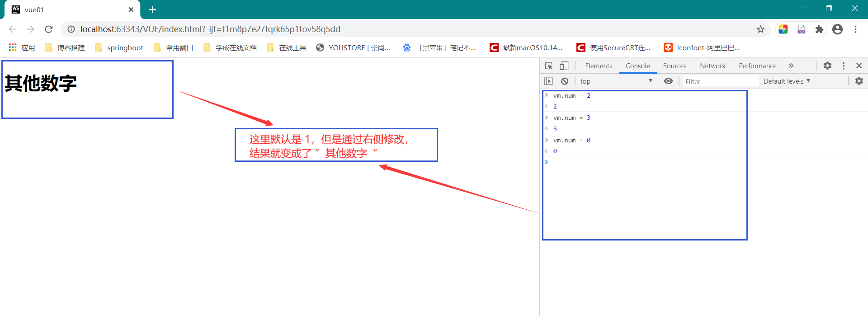Toggle the device toolbar icon
868x316 pixels.
pos(564,66)
